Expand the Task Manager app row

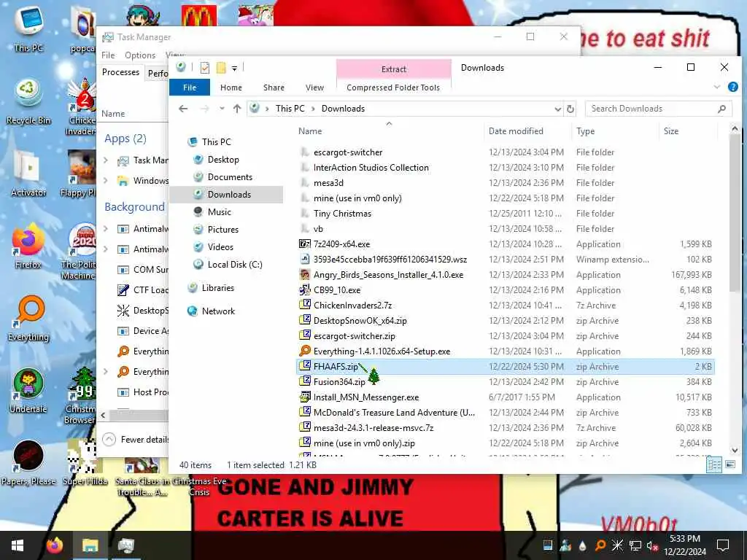click(106, 160)
